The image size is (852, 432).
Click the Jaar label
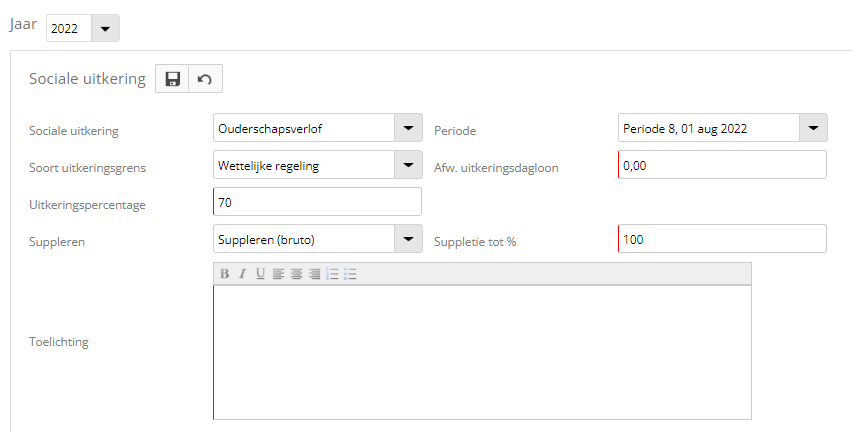23,24
